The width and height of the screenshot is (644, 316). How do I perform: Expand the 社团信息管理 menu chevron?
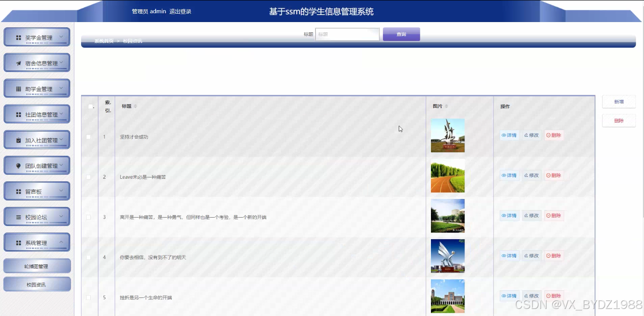pos(61,113)
